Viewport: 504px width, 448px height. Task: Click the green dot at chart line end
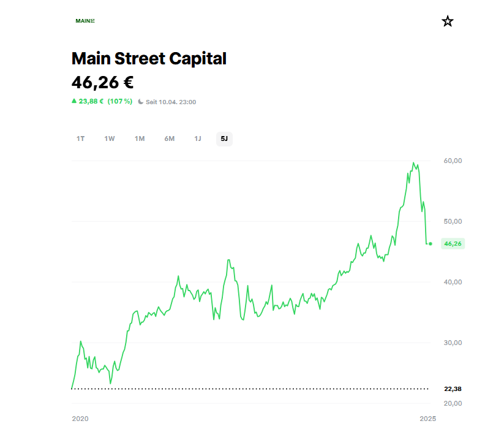(431, 244)
